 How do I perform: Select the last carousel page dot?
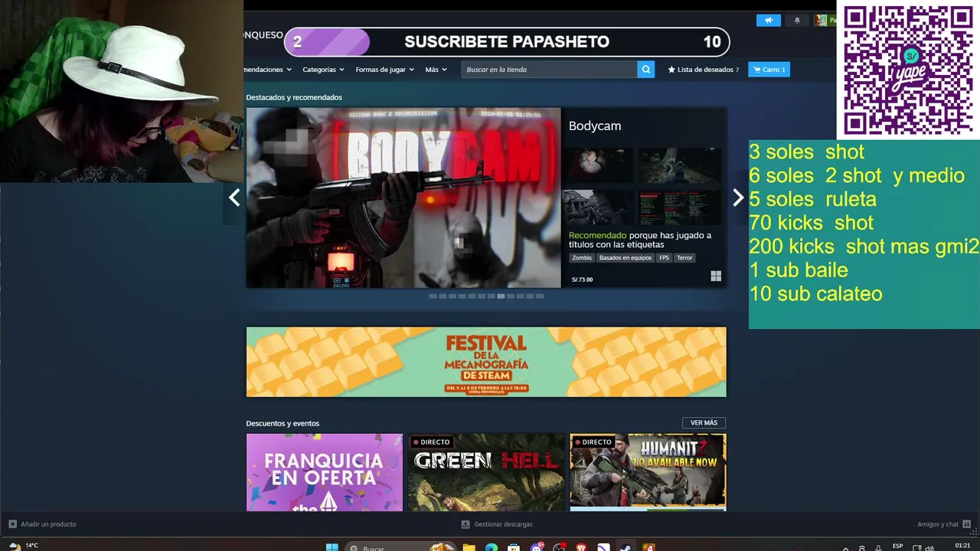click(x=540, y=296)
